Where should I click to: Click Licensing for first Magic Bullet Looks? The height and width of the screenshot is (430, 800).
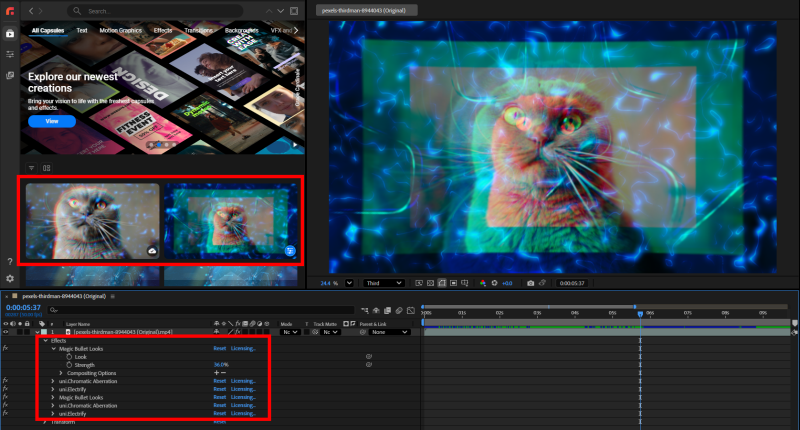pos(243,349)
